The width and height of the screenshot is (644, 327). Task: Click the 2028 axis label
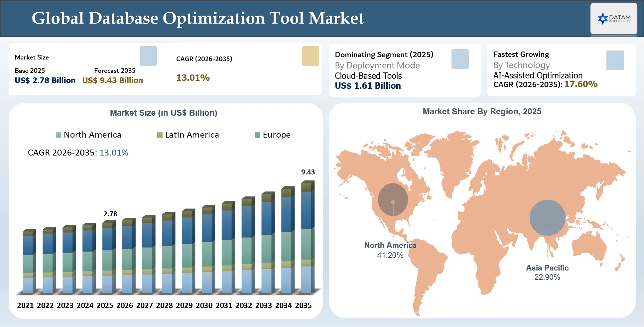tap(165, 305)
